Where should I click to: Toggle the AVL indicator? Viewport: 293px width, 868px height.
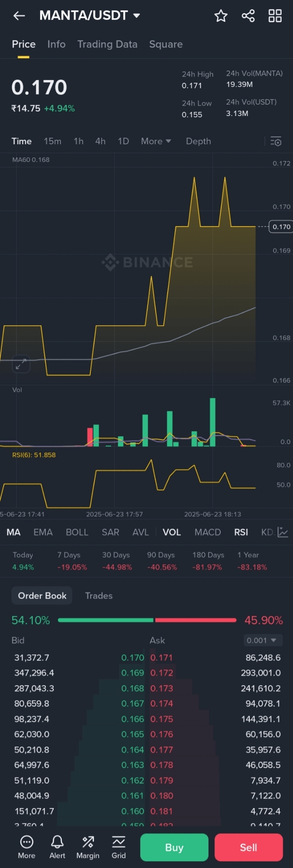pyautogui.click(x=140, y=532)
